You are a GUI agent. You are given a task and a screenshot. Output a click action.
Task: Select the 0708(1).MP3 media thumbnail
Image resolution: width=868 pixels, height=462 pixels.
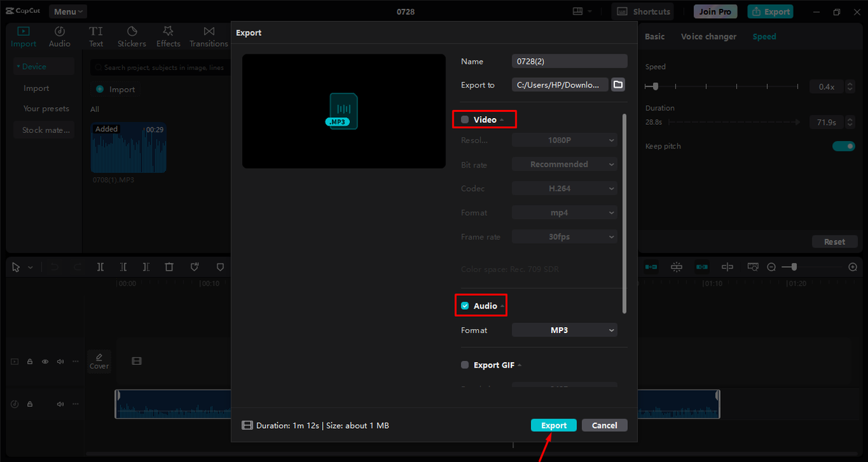(x=129, y=148)
